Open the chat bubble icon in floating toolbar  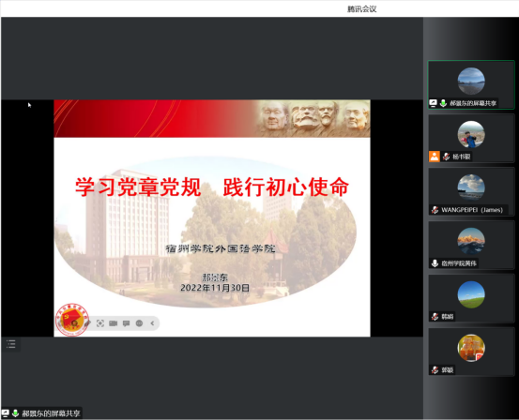pyautogui.click(x=126, y=323)
